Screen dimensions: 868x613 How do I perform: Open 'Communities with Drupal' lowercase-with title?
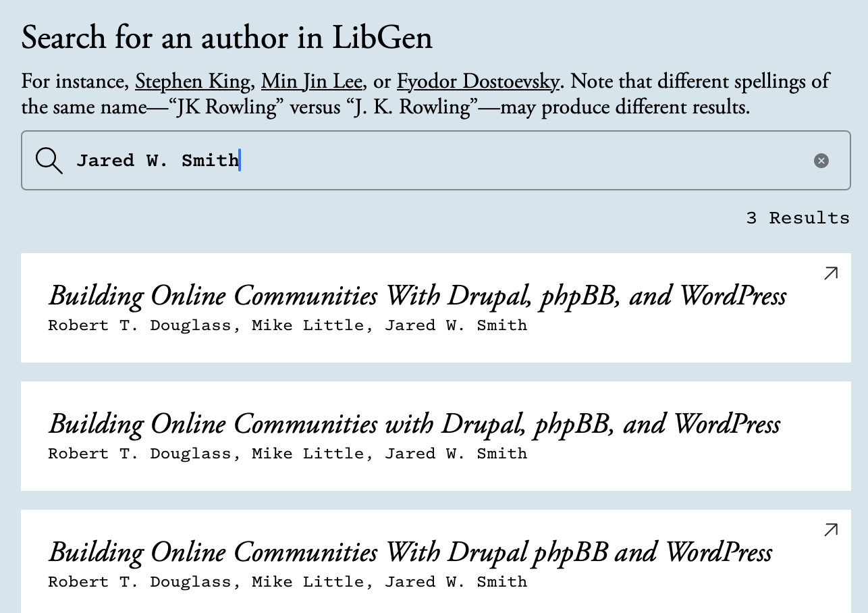(x=414, y=425)
